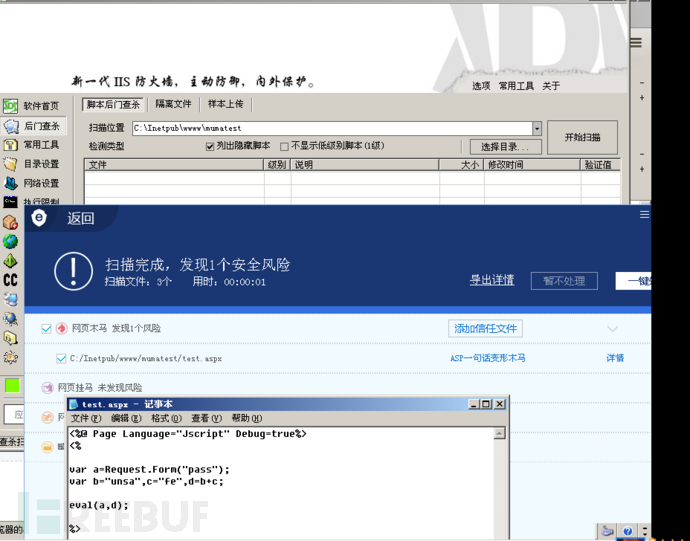Open 关于 in the top header
The height and width of the screenshot is (541, 690).
tap(551, 86)
